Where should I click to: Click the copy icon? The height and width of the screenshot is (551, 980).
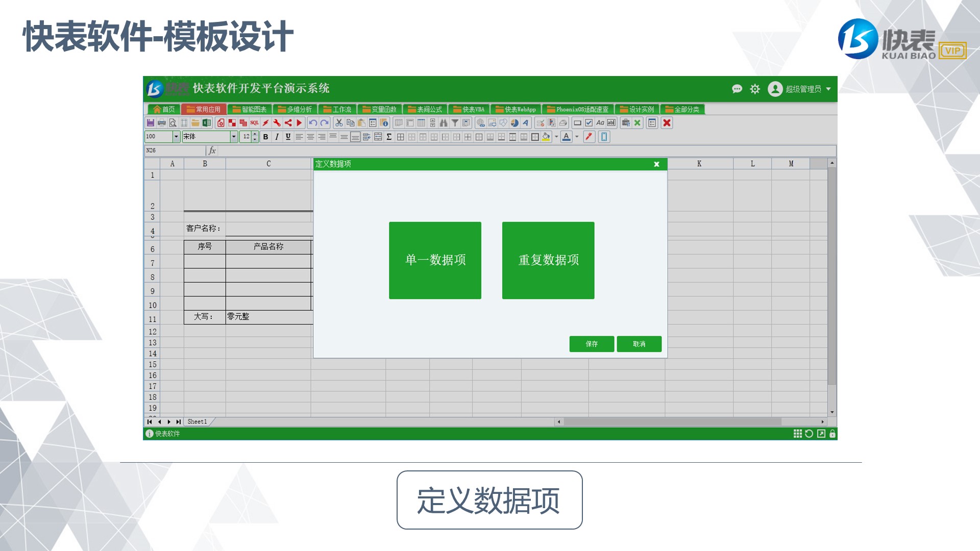click(350, 123)
